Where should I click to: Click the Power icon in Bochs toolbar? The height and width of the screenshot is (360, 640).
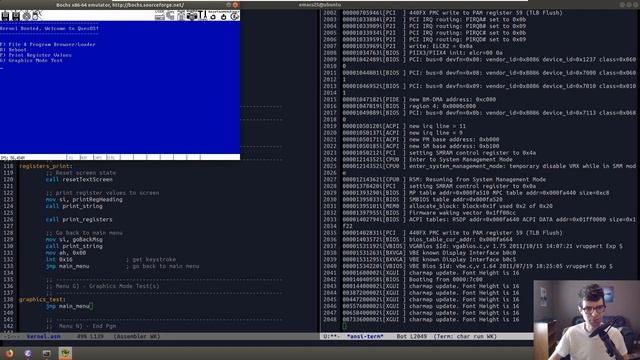pos(234,16)
